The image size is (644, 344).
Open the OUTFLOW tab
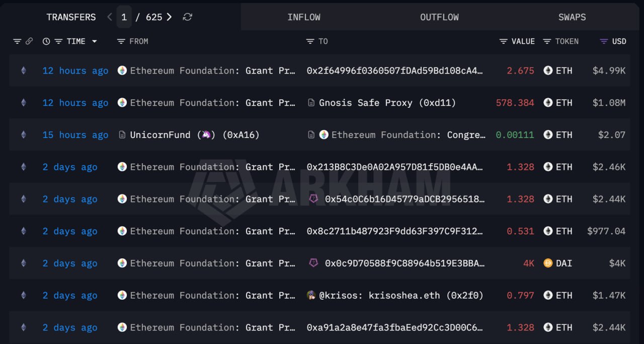(439, 17)
